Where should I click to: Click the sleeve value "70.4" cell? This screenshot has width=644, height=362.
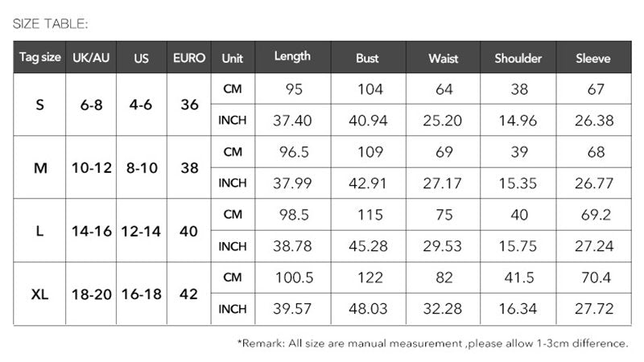[596, 278]
